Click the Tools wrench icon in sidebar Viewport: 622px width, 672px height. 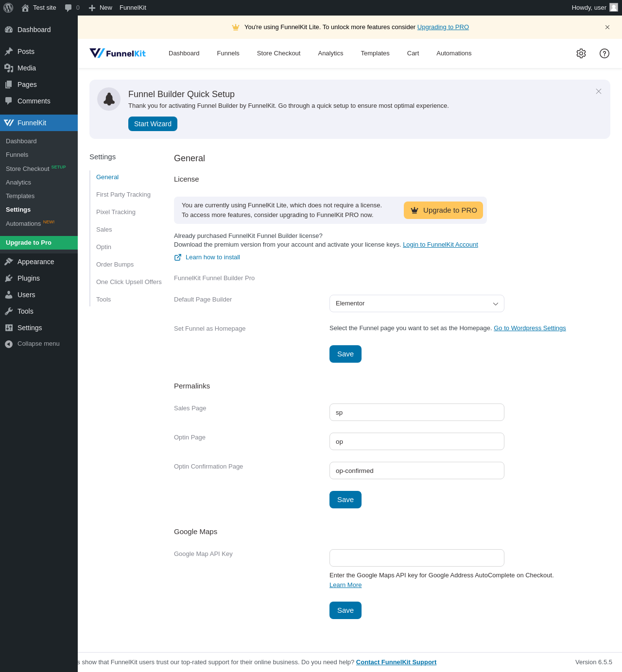[x=9, y=311]
